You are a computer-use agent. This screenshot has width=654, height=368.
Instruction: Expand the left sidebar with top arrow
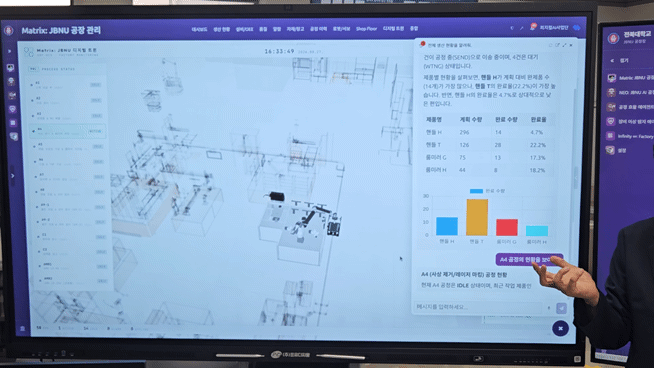tap(10, 51)
